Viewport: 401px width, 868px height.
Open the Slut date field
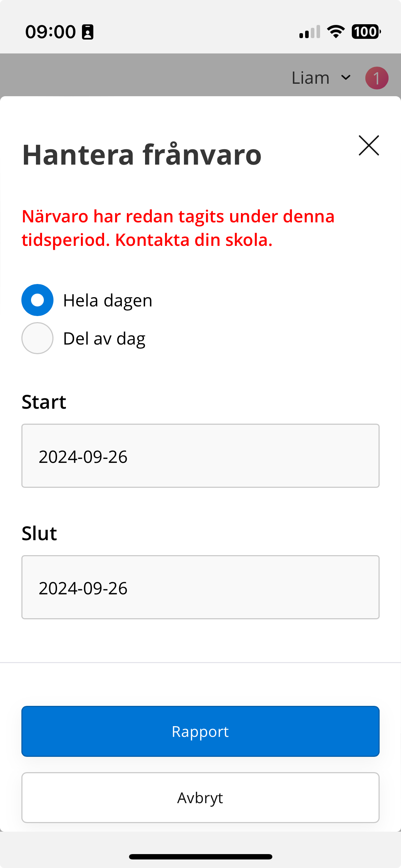pyautogui.click(x=200, y=587)
